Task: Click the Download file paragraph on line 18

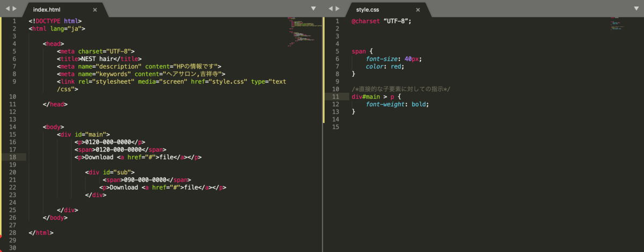Action: point(138,157)
